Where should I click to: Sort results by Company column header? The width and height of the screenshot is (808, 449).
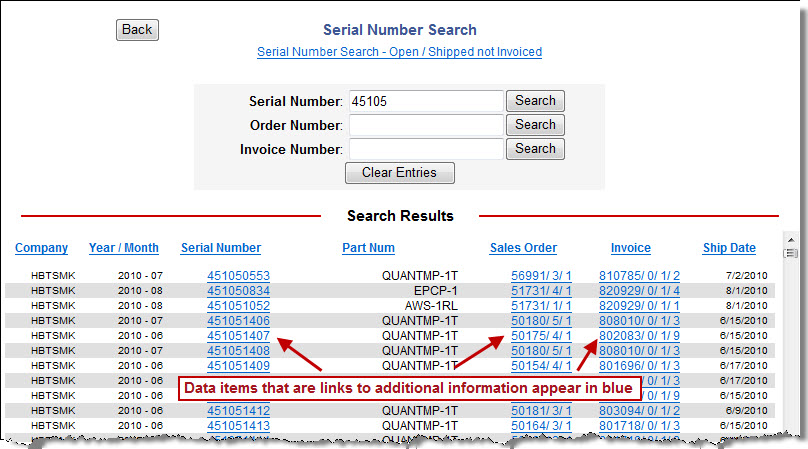[x=42, y=248]
